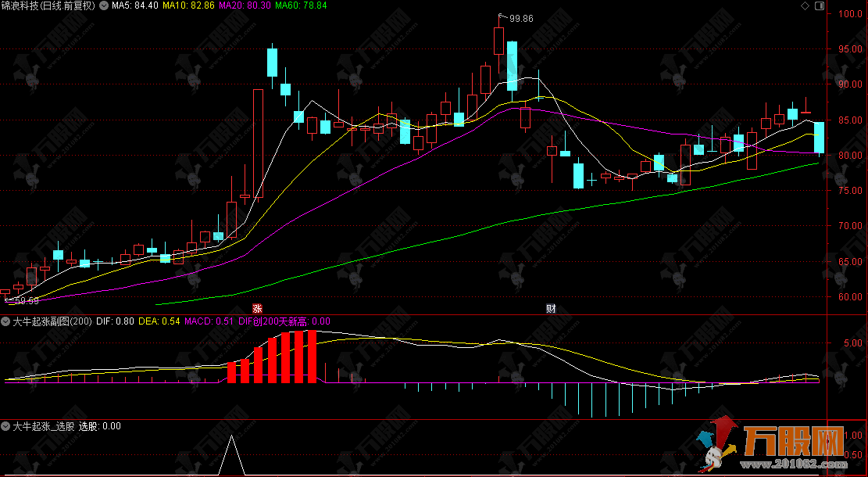Image resolution: width=868 pixels, height=477 pixels.
Task: Select the MA5: 84.40 label
Action: tap(136, 5)
